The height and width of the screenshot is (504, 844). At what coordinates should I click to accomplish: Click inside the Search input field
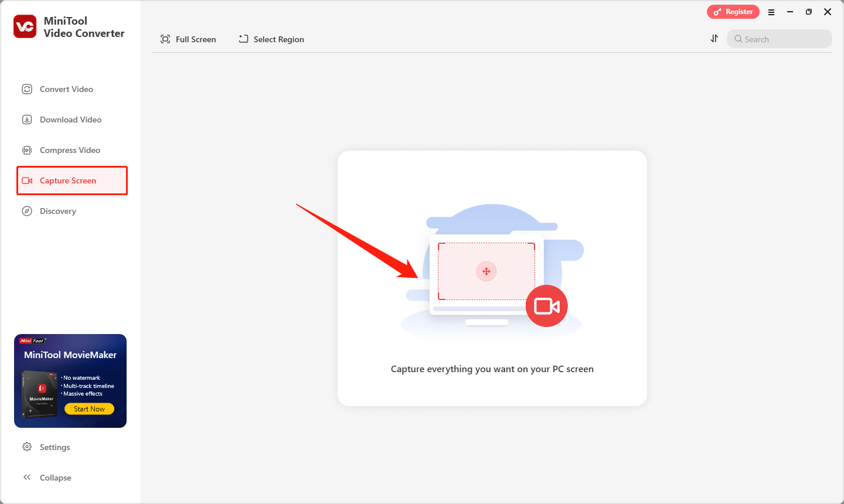[780, 39]
